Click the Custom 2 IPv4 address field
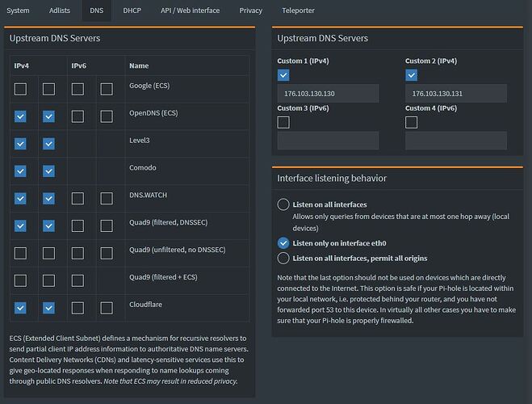This screenshot has height=404, width=532. [x=456, y=94]
